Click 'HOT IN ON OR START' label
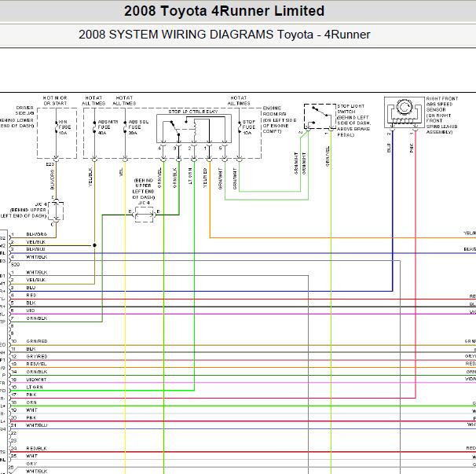The height and width of the screenshot is (474, 476). (x=55, y=101)
